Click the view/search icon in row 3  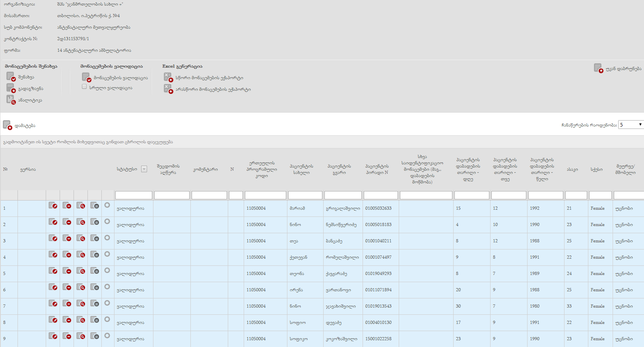pyautogui.click(x=81, y=238)
